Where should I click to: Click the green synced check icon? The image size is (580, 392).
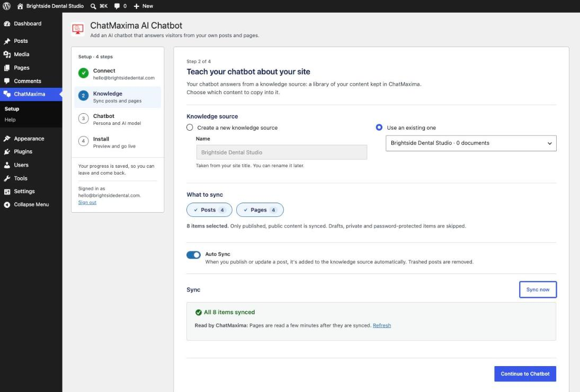pos(199,313)
